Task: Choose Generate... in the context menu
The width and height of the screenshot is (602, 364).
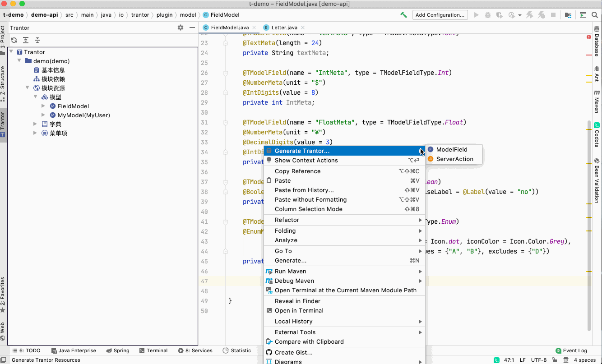Action: (344, 260)
